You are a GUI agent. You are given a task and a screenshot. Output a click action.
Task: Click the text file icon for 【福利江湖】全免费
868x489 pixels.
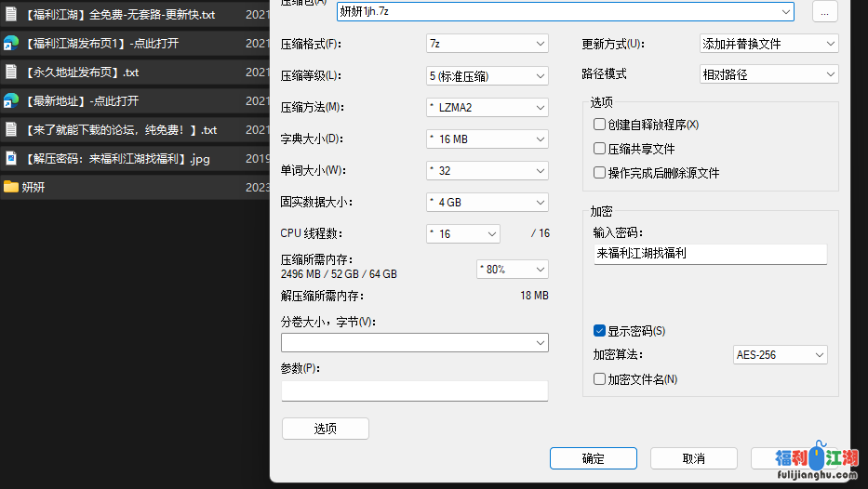(11, 15)
